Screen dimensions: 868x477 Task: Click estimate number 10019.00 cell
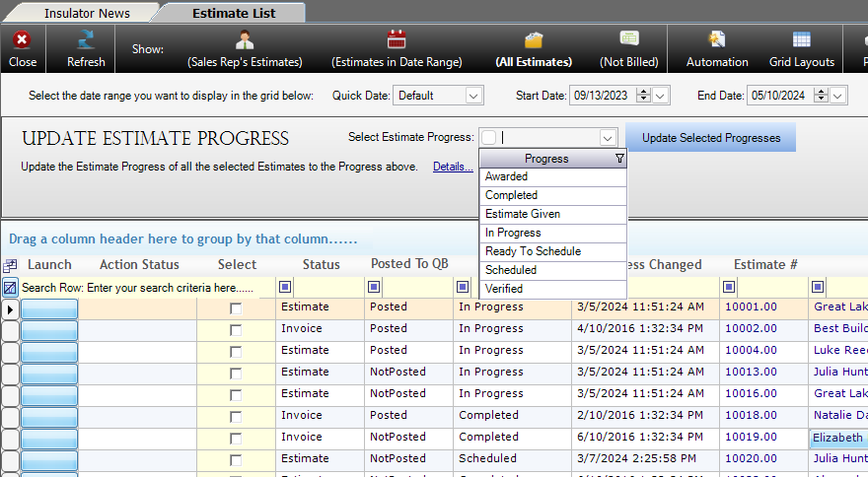pyautogui.click(x=763, y=438)
